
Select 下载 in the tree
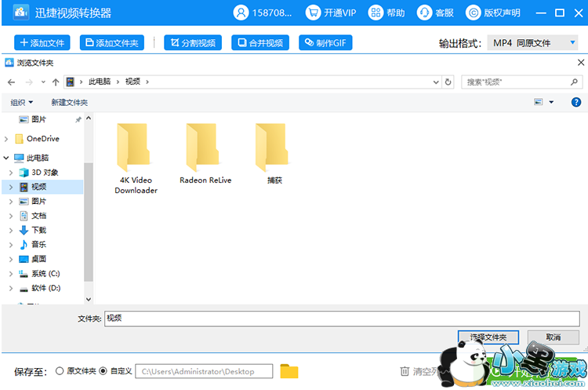click(x=38, y=230)
